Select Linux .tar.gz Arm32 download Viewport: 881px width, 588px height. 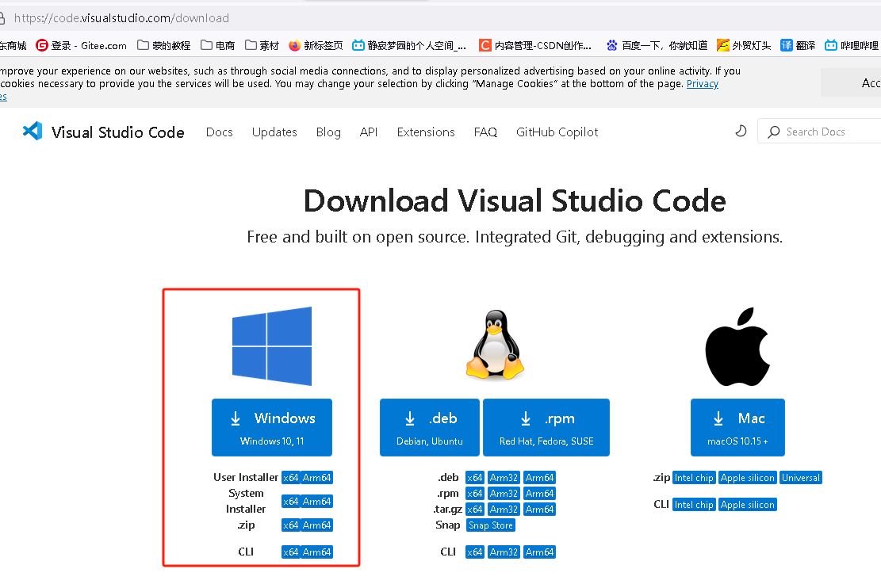pos(504,509)
